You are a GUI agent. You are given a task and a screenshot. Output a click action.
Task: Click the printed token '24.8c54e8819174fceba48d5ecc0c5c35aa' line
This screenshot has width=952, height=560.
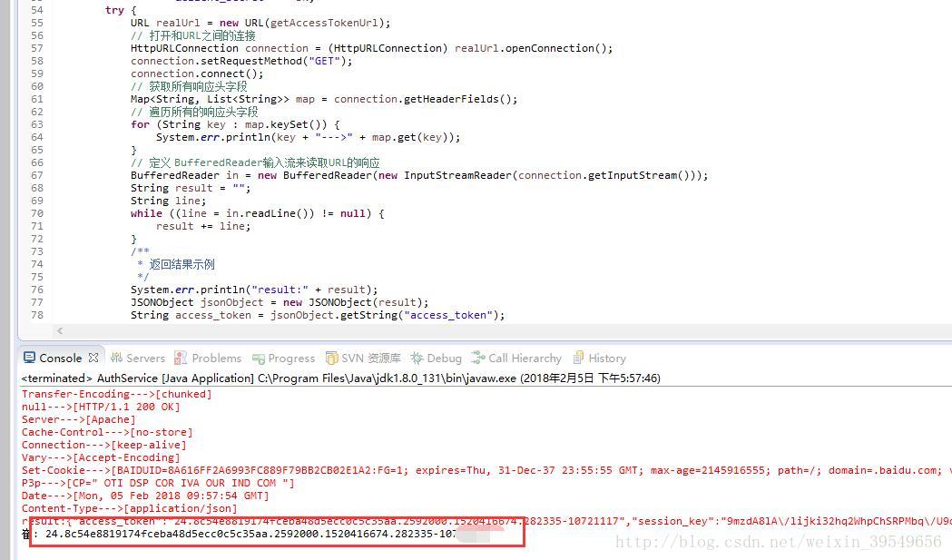pyautogui.click(x=250, y=535)
